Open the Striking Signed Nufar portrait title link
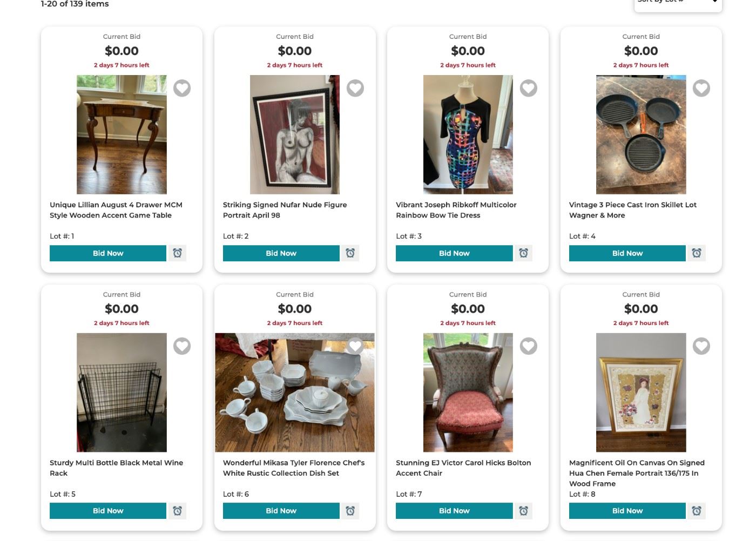Screen dimensions: 756x541 tap(285, 209)
